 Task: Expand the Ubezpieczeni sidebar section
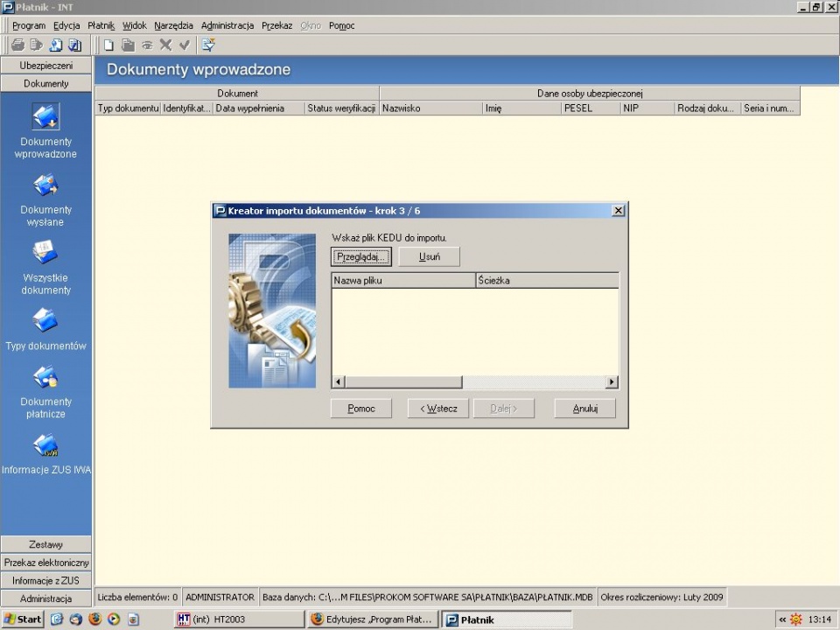pyautogui.click(x=46, y=66)
